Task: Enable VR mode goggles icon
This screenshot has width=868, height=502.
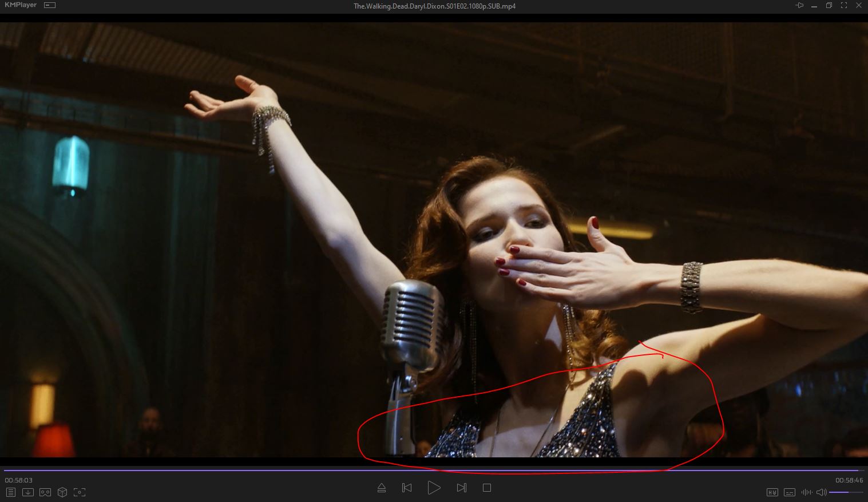Action: coord(45,492)
